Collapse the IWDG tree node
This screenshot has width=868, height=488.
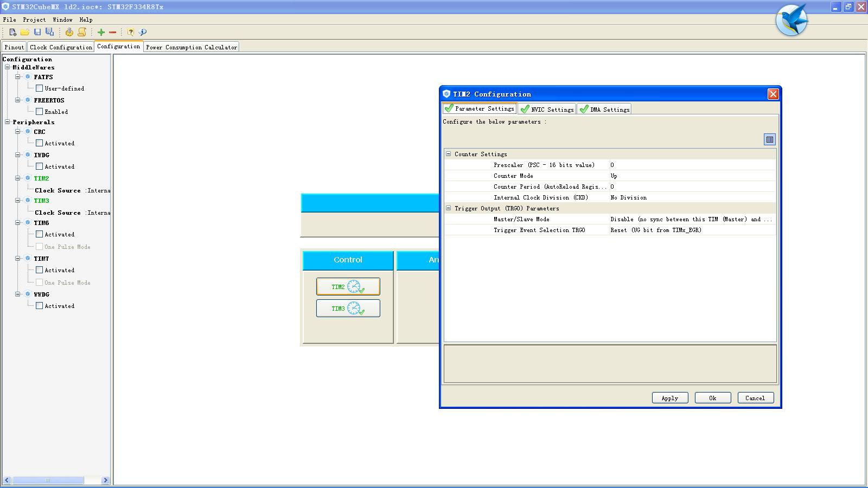[x=18, y=155]
